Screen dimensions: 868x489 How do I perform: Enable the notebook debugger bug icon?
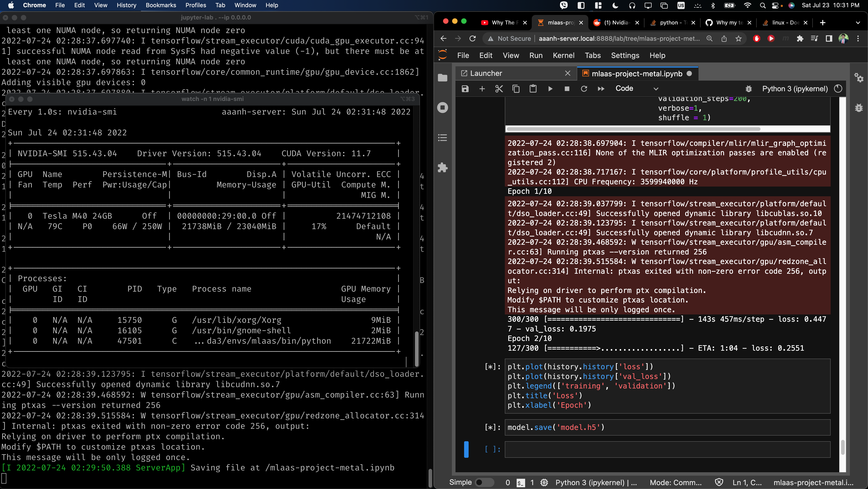[748, 89]
